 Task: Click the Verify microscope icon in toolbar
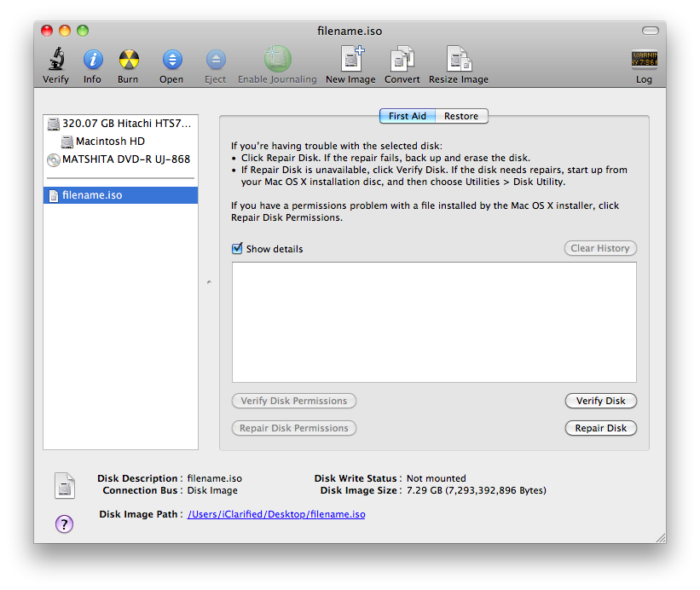click(55, 60)
